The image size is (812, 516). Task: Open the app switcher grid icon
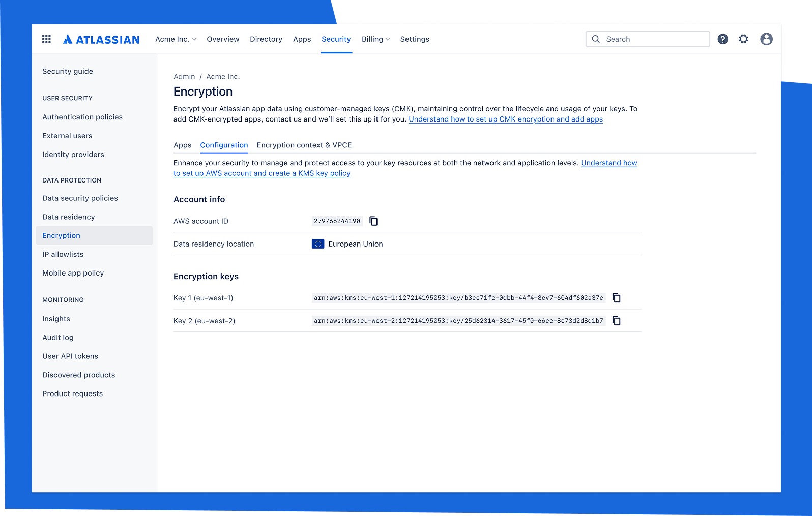pyautogui.click(x=46, y=39)
